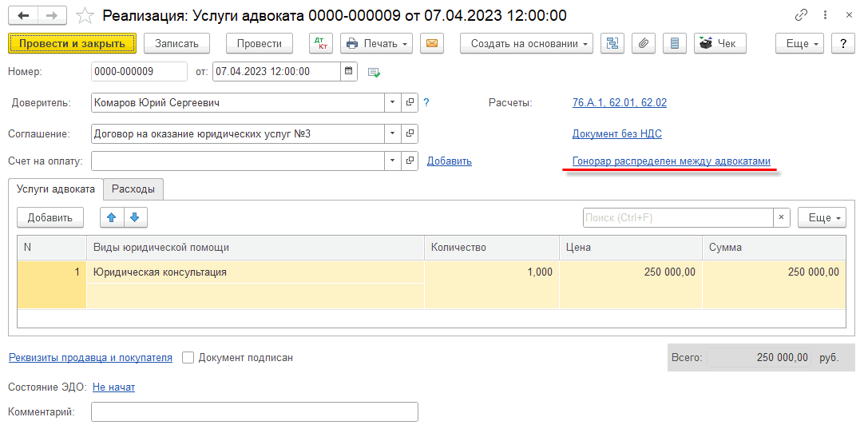Click the link icon in title bar
868x429 pixels.
click(801, 15)
